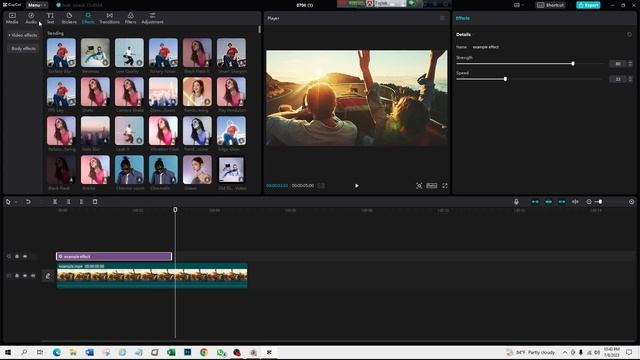
Task: Open the layout selector in title bar
Action: [x=518, y=5]
